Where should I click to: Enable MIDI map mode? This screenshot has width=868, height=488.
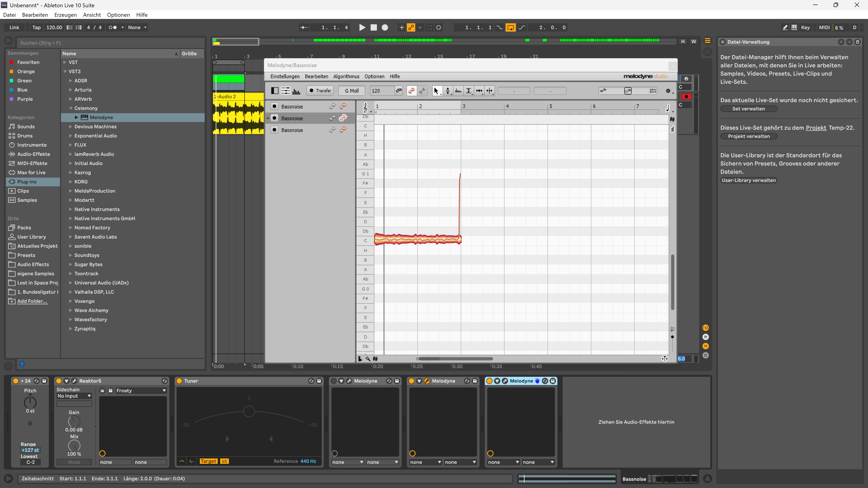tap(824, 28)
